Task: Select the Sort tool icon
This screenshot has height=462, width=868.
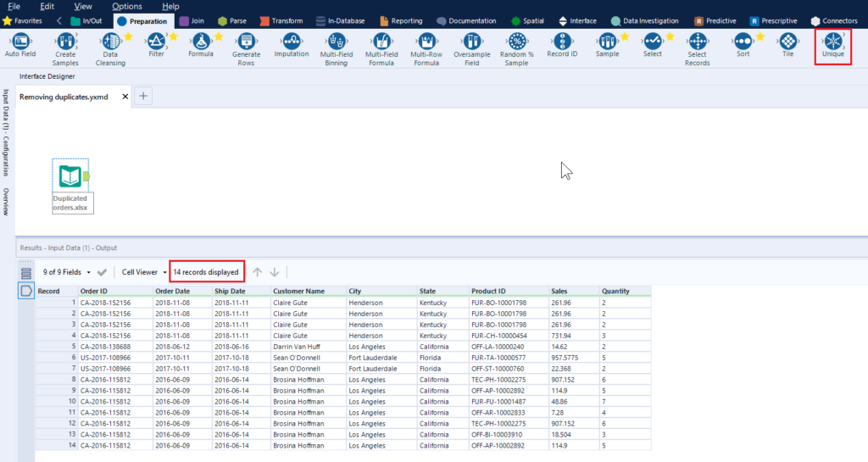Action: click(743, 42)
